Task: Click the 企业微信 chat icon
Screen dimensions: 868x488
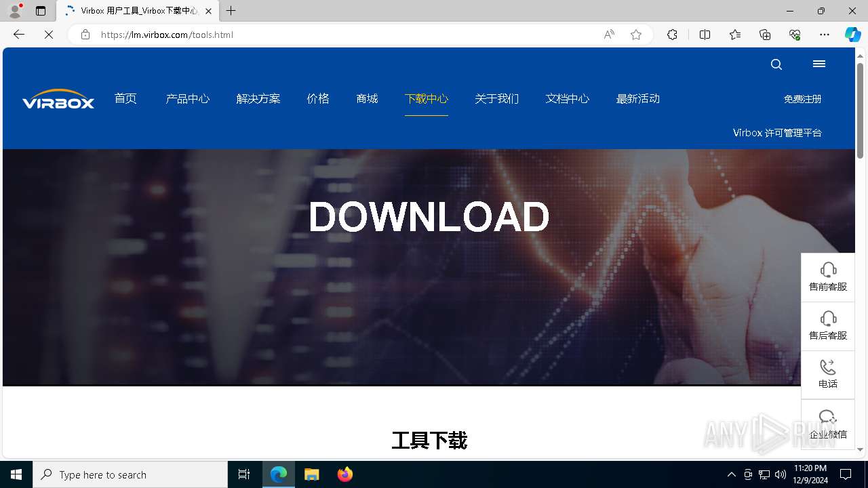Action: point(828,418)
